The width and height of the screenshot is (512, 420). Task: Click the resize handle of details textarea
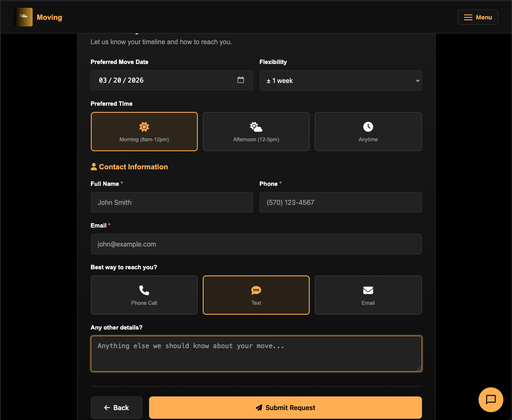[x=419, y=369]
